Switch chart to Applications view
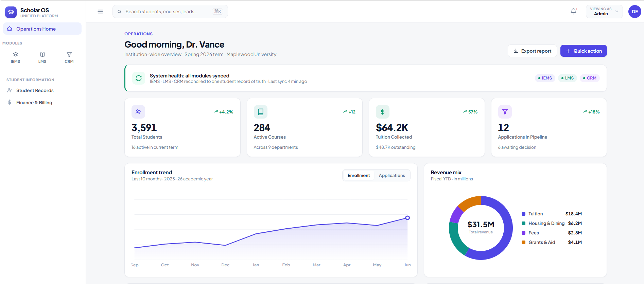This screenshot has height=284, width=644. [392, 175]
